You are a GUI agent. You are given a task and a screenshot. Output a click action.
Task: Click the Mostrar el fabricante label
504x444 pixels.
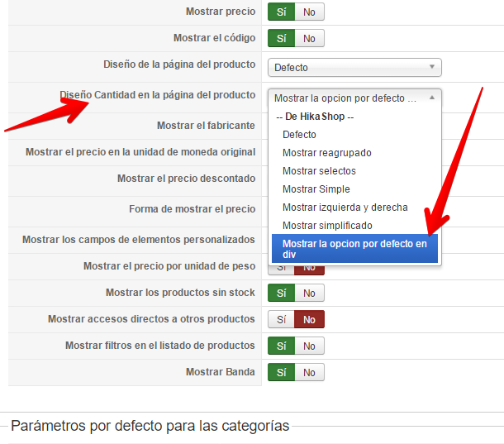coord(206,126)
